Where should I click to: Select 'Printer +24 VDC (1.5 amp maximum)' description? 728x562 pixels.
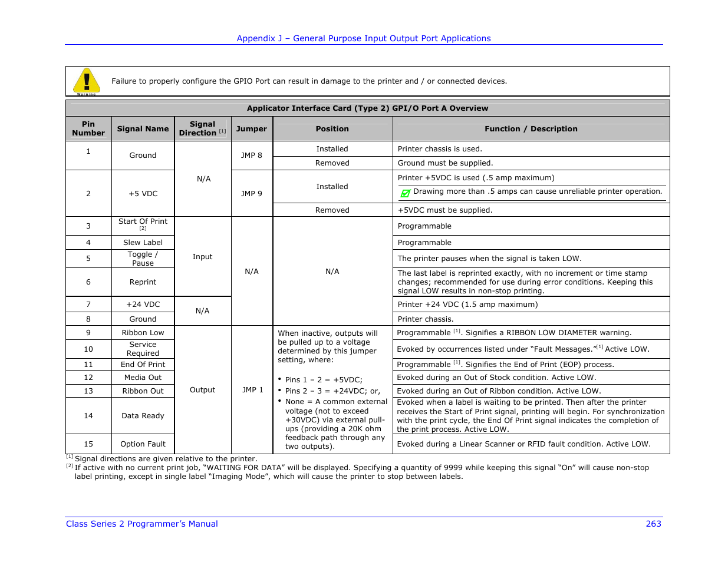click(468, 305)
